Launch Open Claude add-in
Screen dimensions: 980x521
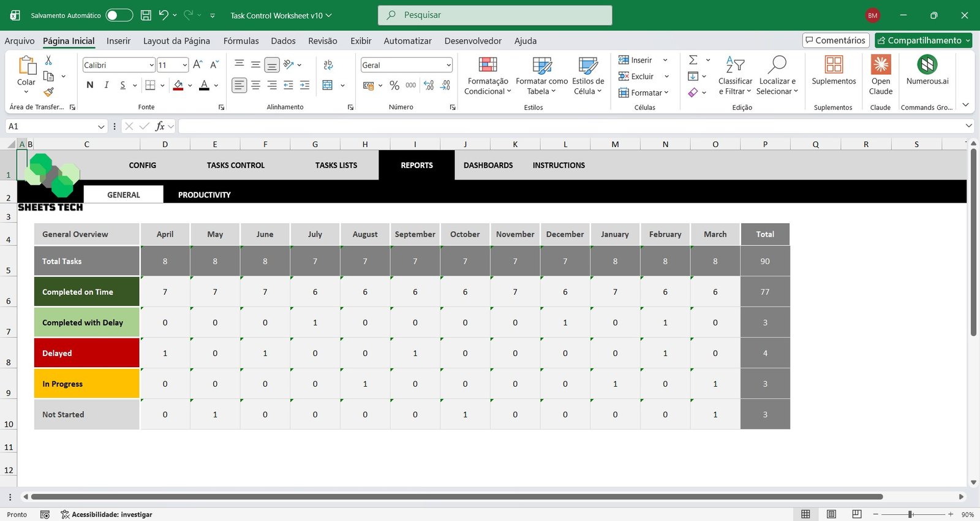[881, 75]
